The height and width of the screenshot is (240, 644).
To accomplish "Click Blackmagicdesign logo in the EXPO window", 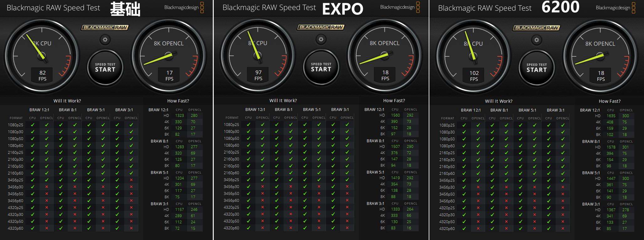I will [400, 7].
